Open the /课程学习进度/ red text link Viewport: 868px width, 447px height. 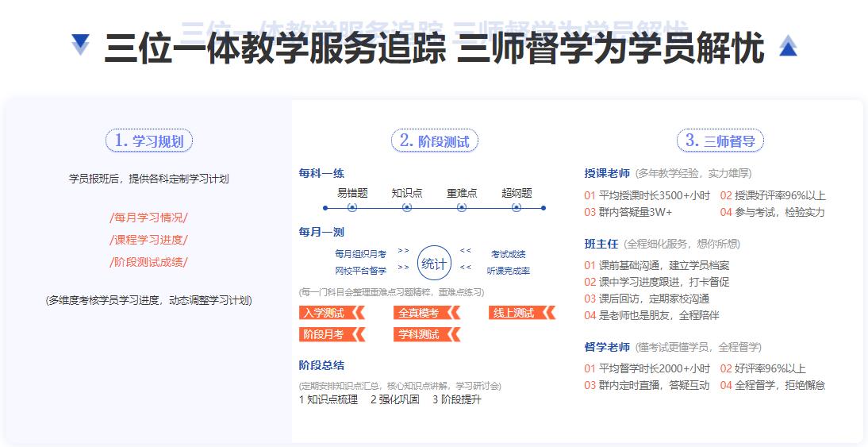[x=149, y=240]
